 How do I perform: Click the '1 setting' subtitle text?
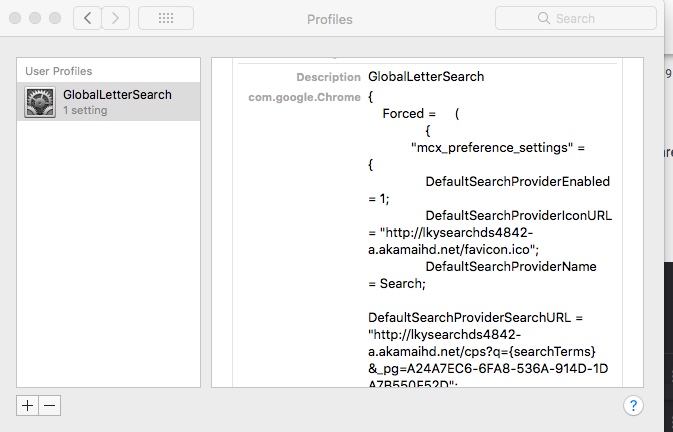pyautogui.click(x=85, y=110)
